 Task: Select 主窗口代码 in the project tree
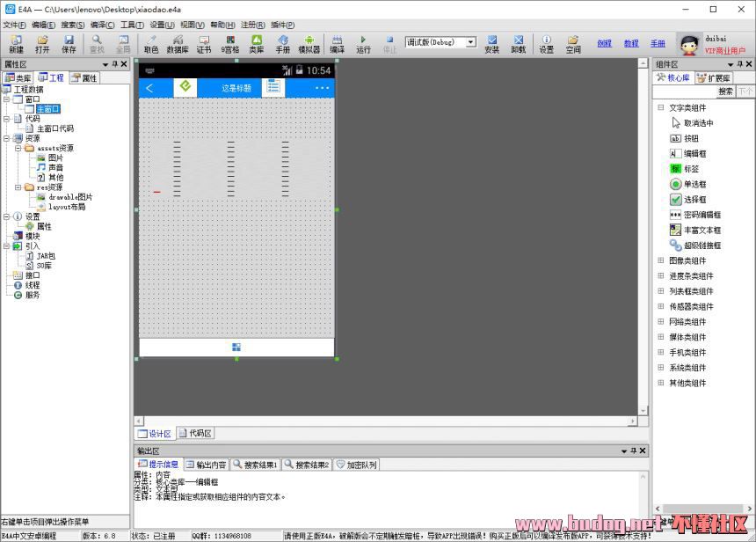[55, 128]
